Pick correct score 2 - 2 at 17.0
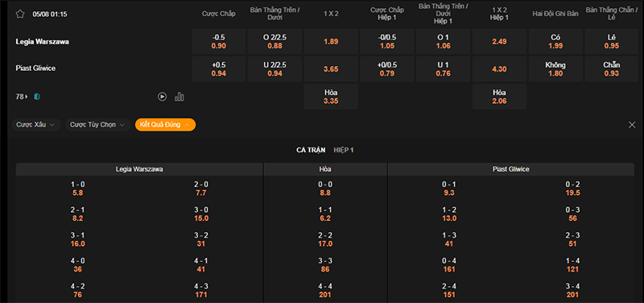The width and height of the screenshot is (644, 303). tap(325, 239)
